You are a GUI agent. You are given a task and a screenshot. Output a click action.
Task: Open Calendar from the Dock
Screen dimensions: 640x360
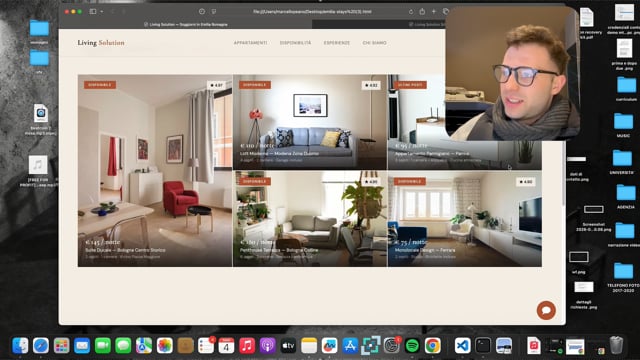point(226,346)
